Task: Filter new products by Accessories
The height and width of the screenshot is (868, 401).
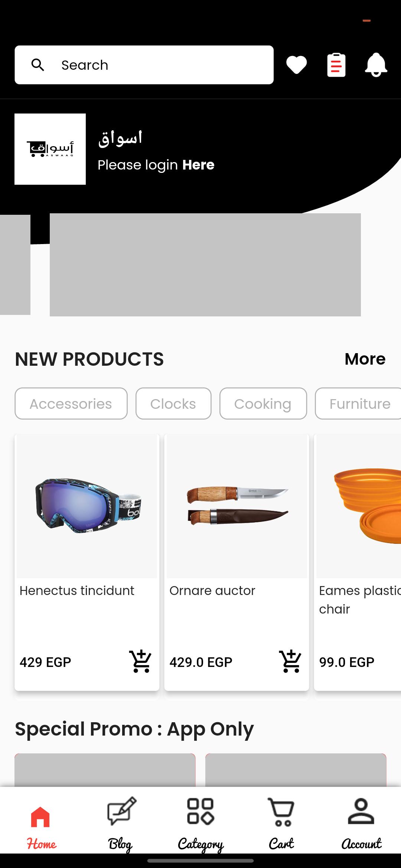Action: pos(71,404)
